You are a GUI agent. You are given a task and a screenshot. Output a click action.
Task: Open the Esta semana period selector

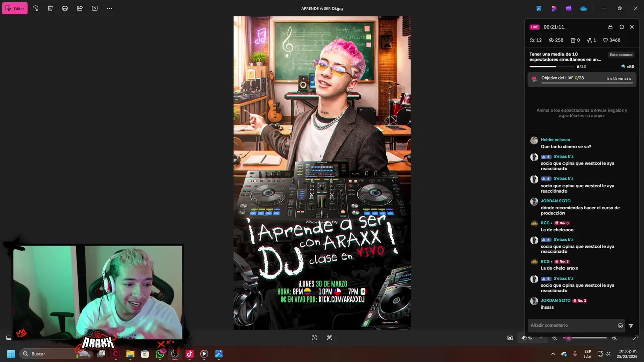[621, 55]
